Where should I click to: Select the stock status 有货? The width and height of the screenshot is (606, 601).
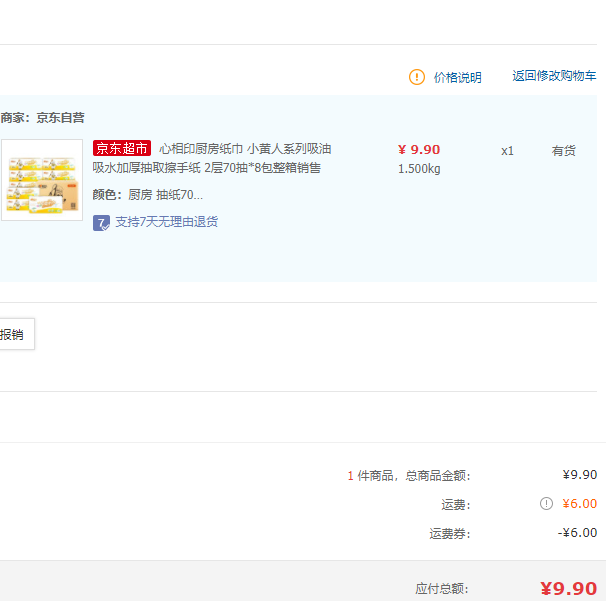tap(563, 151)
